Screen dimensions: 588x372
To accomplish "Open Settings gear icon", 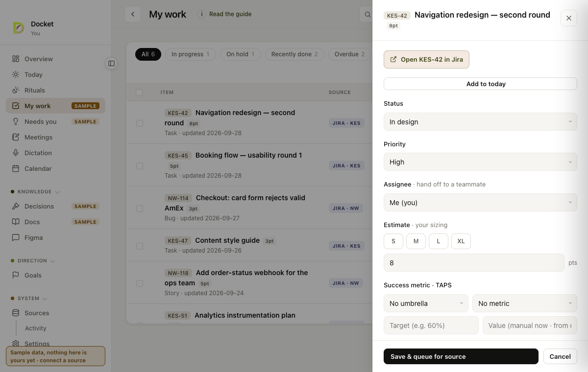I will 16,344.
